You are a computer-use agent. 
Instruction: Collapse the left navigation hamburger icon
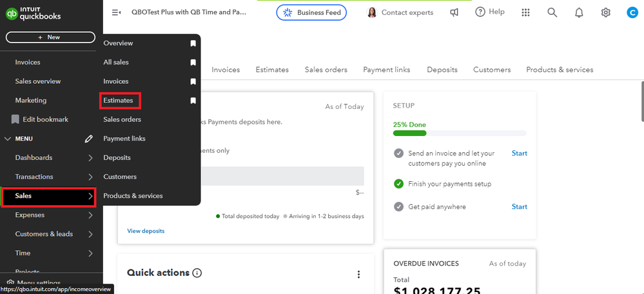tap(116, 12)
